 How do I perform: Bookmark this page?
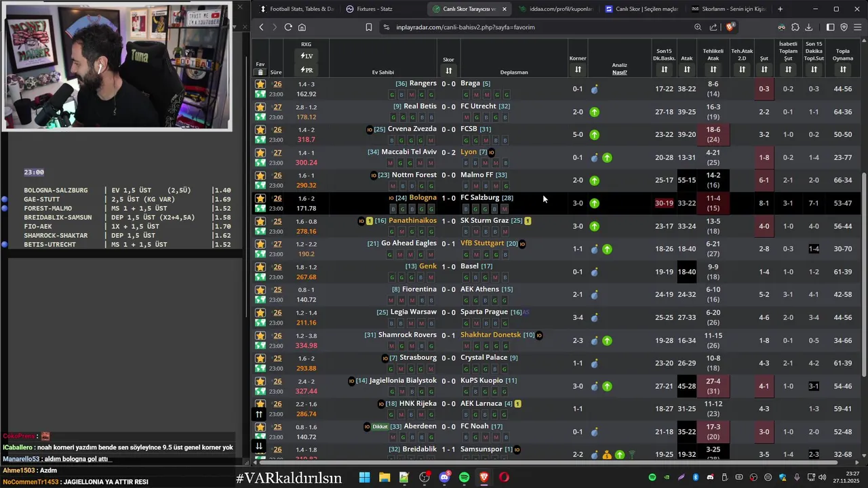click(x=369, y=27)
